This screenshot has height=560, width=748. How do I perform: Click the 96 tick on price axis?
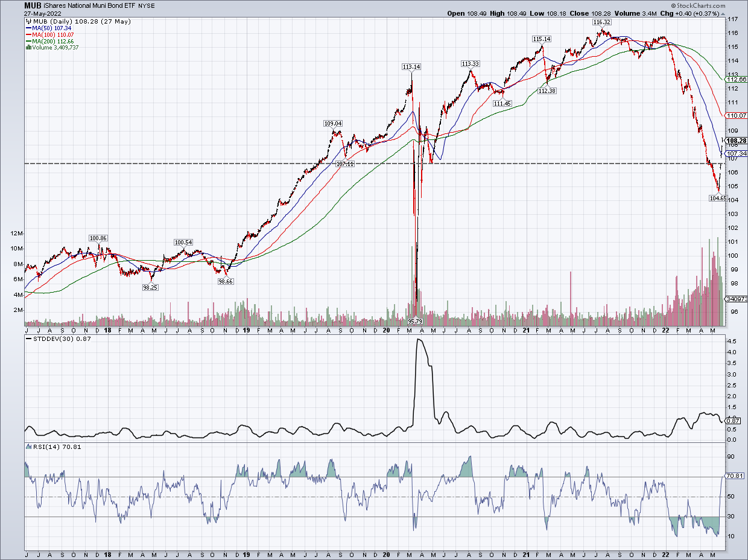coord(732,312)
